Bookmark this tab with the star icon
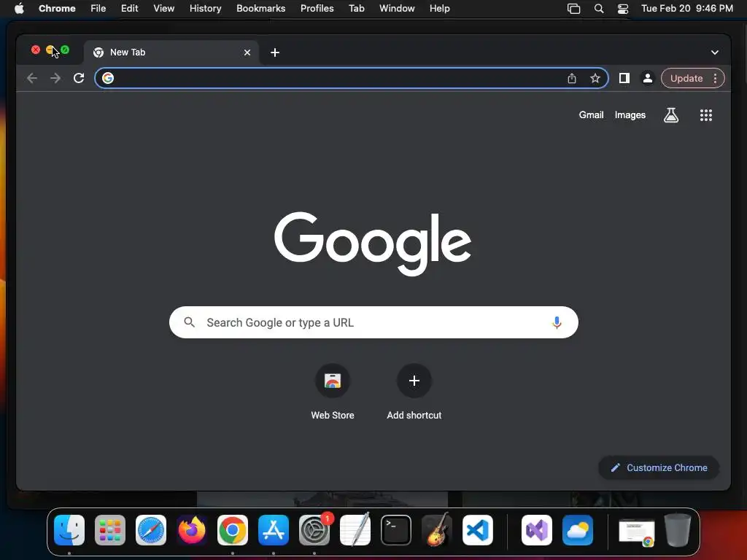The height and width of the screenshot is (560, 747). click(595, 78)
